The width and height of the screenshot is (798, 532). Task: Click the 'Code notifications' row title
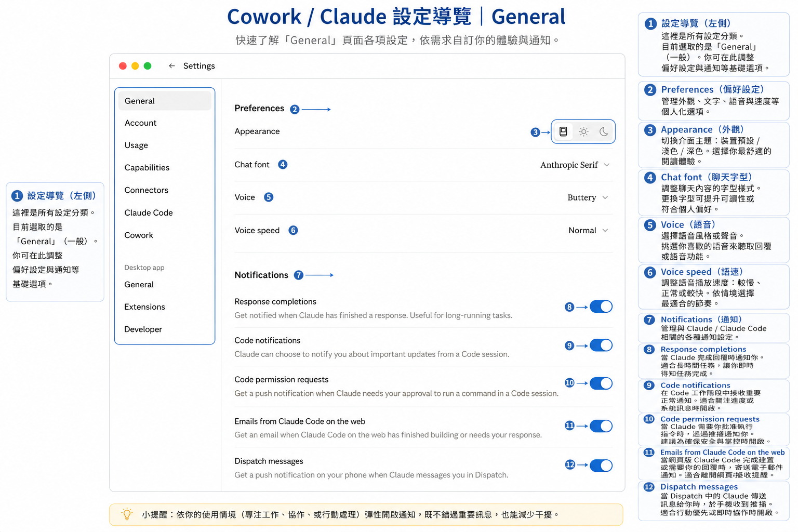(268, 341)
